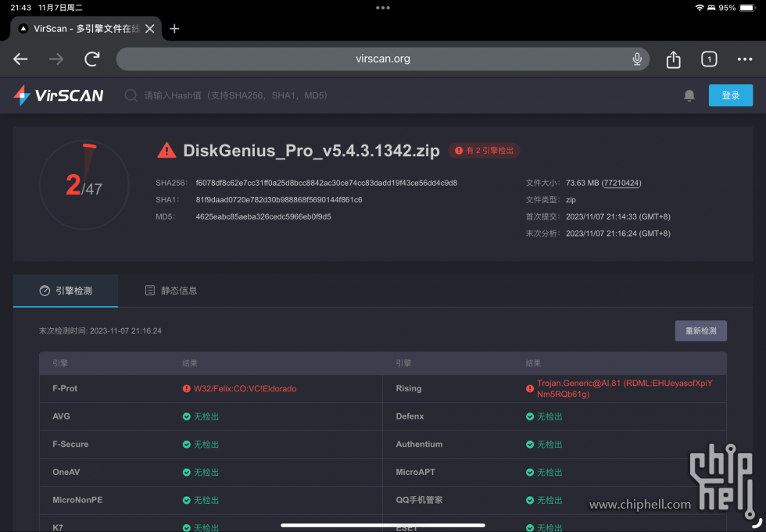Click the AVG engine name
Viewport: 766px width, 532px height.
click(x=61, y=416)
